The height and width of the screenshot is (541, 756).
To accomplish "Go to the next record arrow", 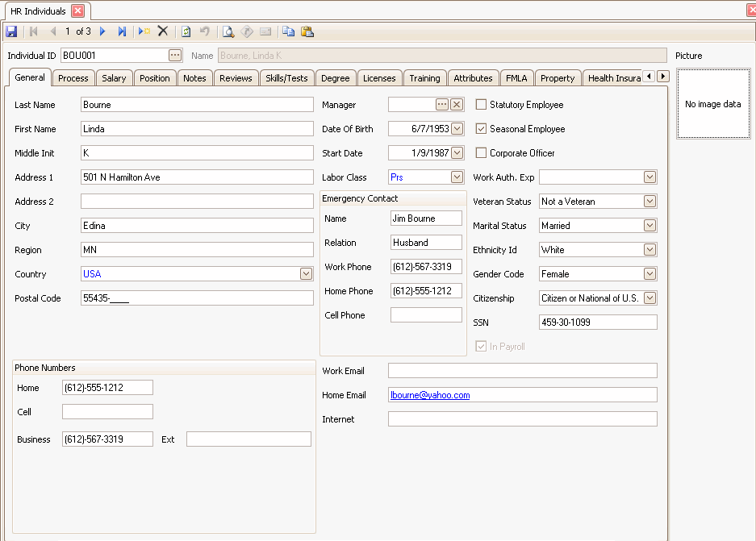I will pyautogui.click(x=102, y=31).
